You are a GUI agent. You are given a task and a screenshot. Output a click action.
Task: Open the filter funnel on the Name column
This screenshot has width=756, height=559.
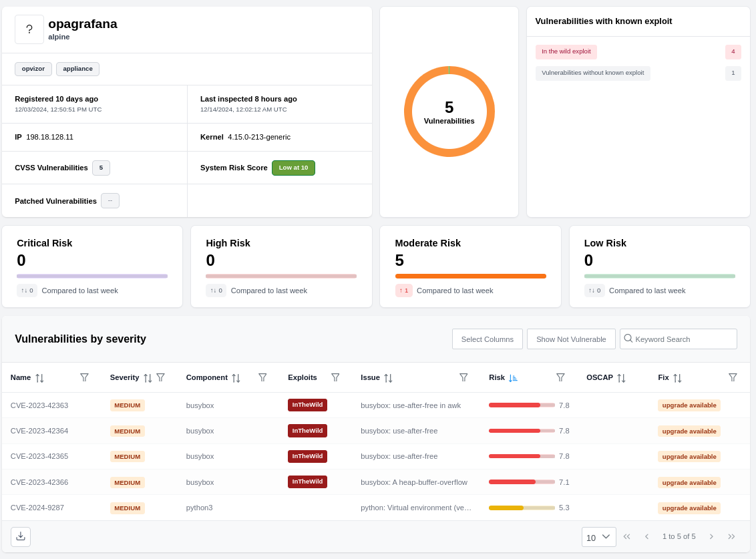84,377
